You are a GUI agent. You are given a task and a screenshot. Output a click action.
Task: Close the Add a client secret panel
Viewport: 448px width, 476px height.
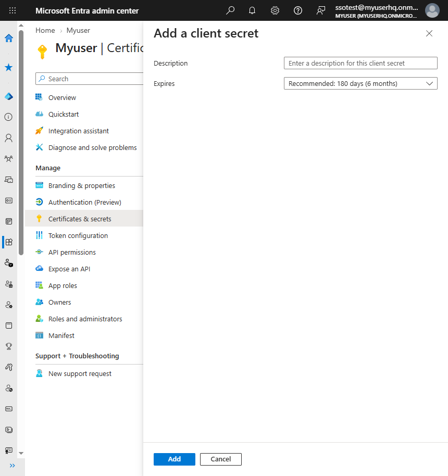tap(429, 33)
